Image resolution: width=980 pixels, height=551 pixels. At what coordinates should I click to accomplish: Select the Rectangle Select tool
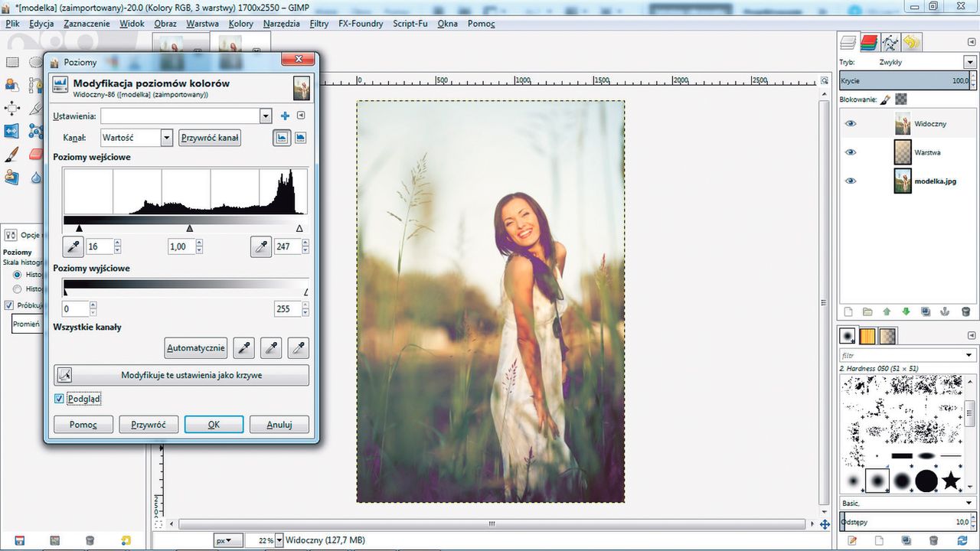click(12, 63)
